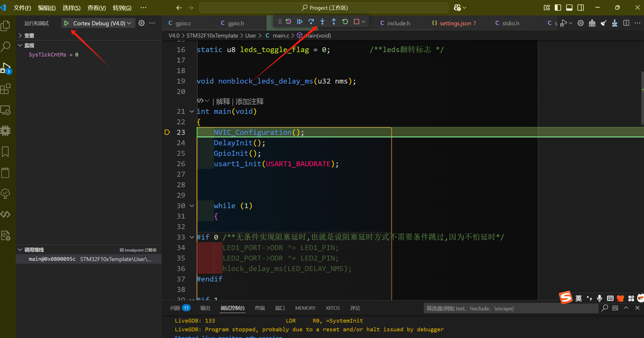Screen dimensions: 644x338
Task: Restart the debug session
Action: [x=345, y=21]
